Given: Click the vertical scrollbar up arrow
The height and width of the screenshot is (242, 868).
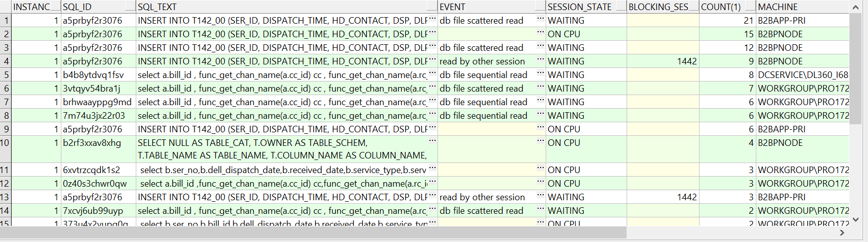Looking at the screenshot, I should (856, 7).
